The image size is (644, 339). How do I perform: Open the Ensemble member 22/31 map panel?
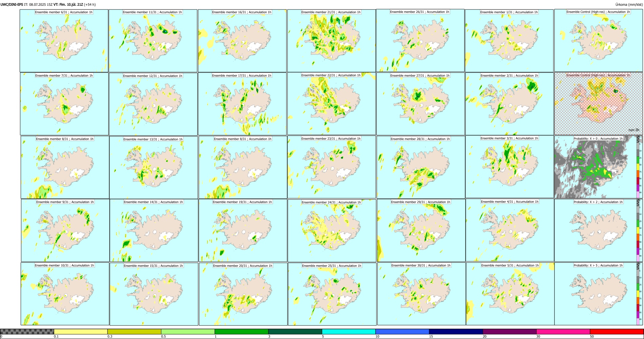click(331, 104)
